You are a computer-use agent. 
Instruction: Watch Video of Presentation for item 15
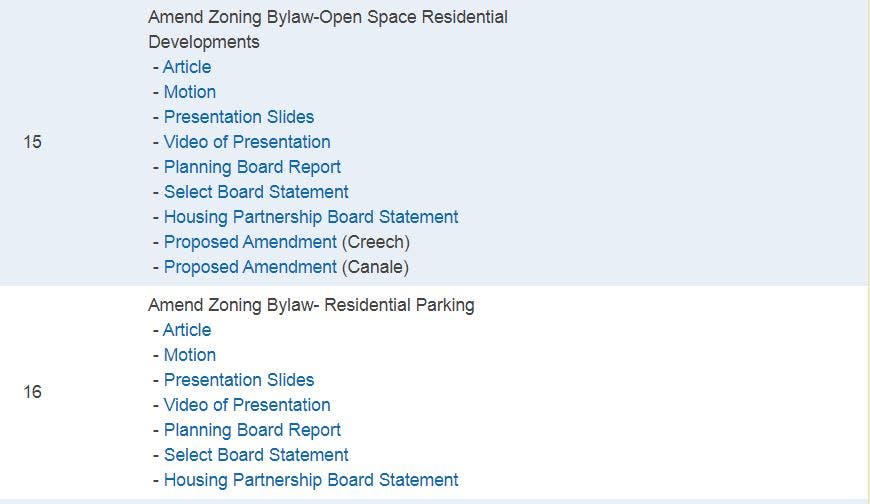(x=247, y=142)
